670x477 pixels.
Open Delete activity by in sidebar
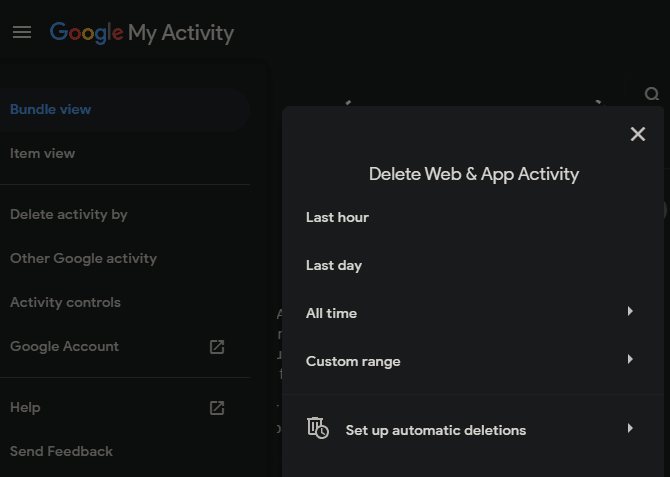[x=69, y=215]
